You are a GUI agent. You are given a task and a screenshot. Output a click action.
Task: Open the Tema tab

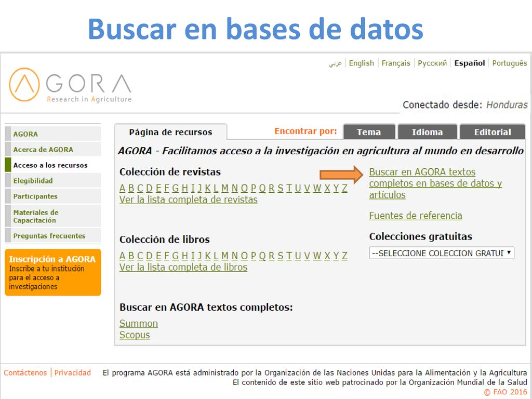[369, 132]
